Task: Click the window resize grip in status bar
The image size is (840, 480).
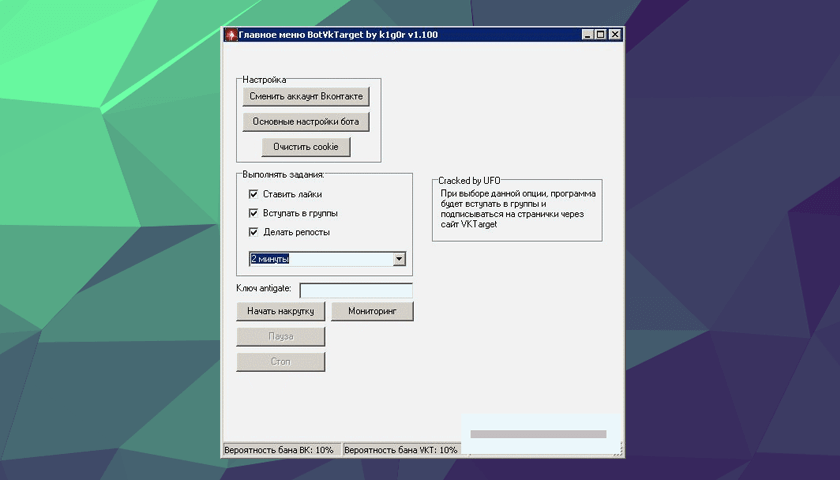Action: [x=618, y=451]
